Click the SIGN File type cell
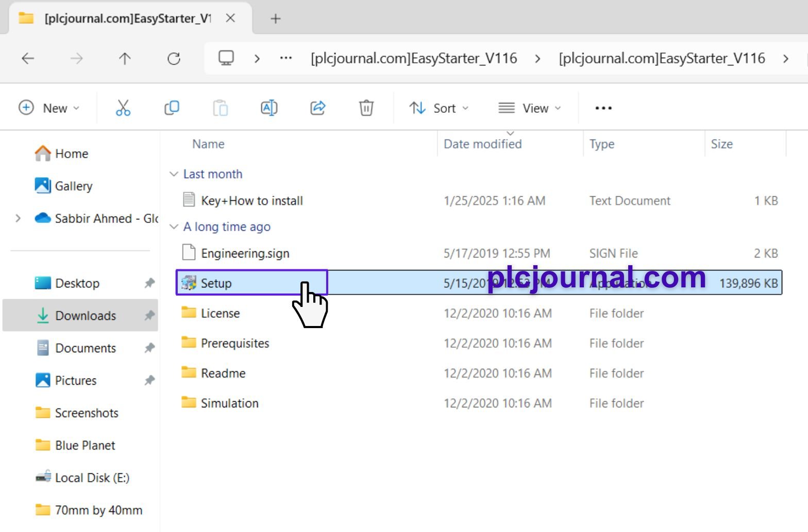808x532 pixels. (x=613, y=253)
